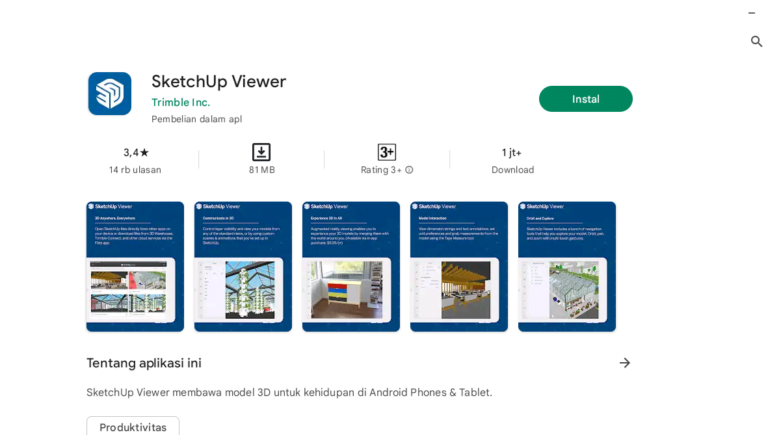This screenshot has height=435, width=768.
Task: Open the 'Communicate in 3D' screenshot
Action: (243, 266)
